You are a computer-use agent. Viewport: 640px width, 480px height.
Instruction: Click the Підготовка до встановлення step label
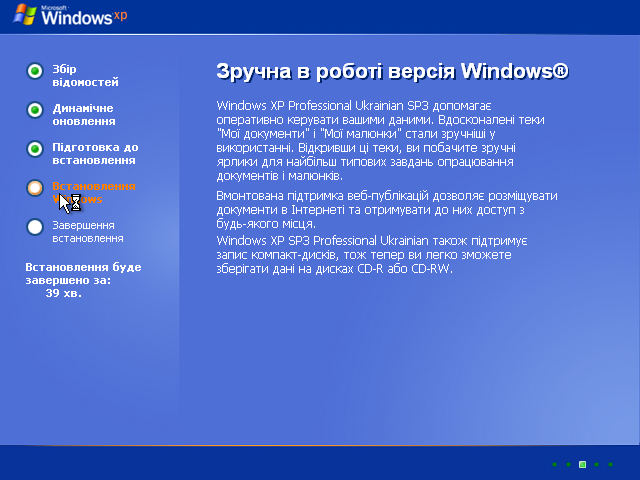(x=95, y=153)
